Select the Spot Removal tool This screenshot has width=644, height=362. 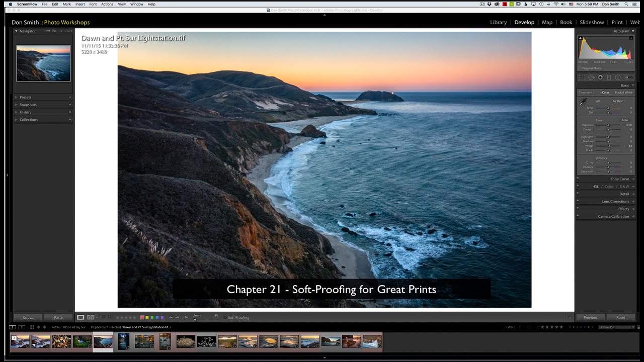(591, 77)
